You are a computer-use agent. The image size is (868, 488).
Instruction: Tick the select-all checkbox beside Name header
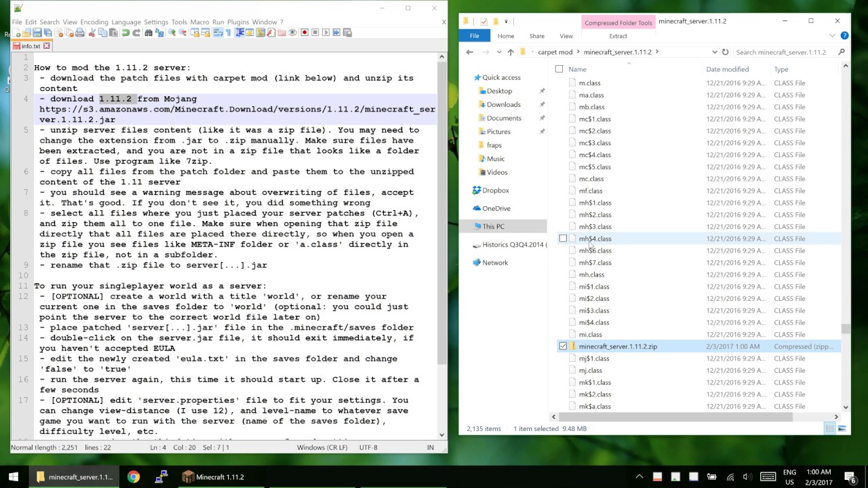pyautogui.click(x=559, y=69)
